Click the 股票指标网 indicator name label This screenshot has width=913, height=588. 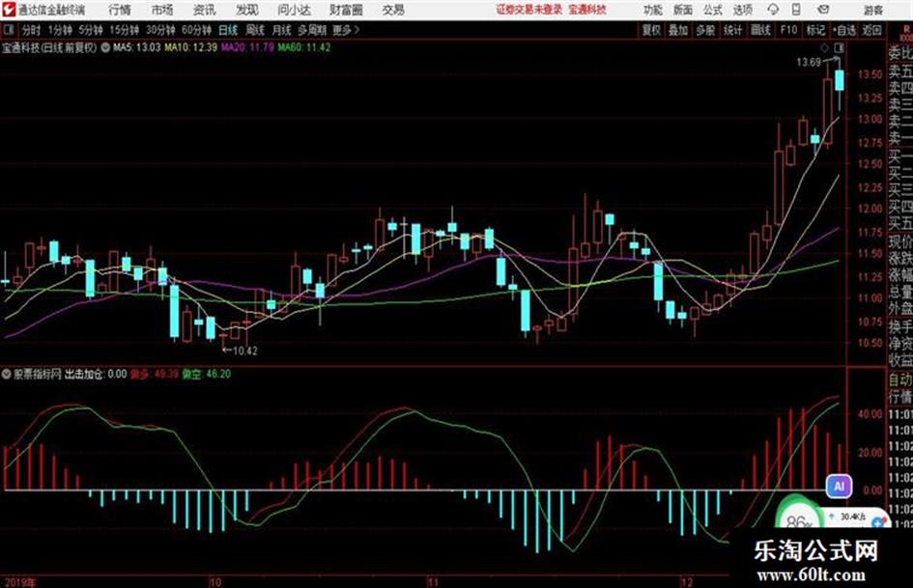click(x=38, y=374)
